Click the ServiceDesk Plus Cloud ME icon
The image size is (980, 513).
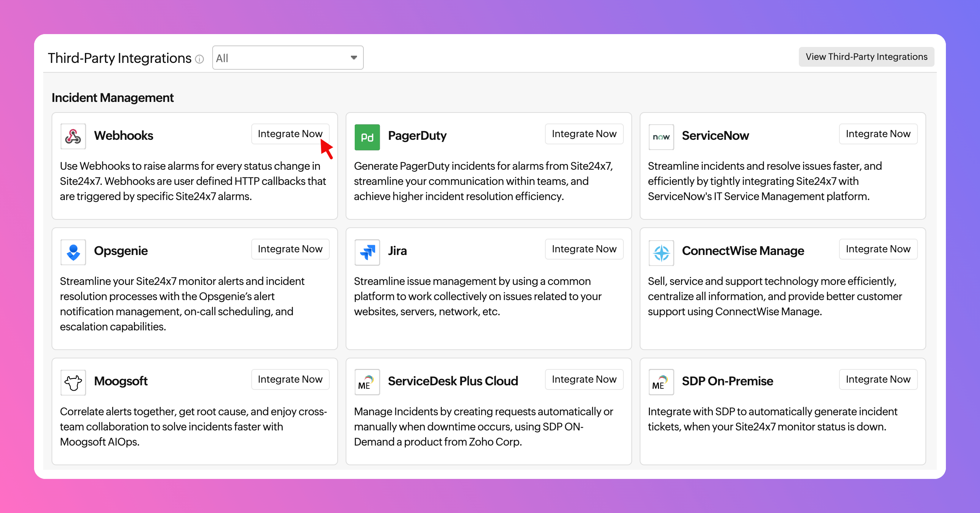click(367, 382)
